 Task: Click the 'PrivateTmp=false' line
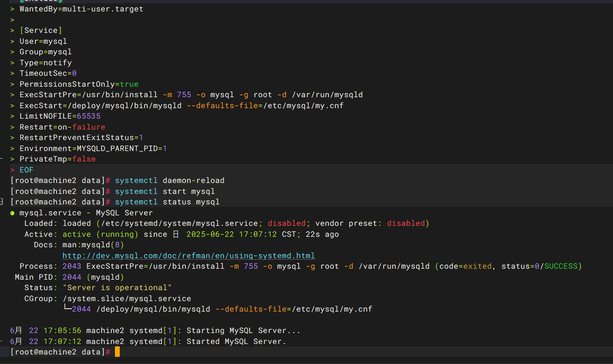click(x=57, y=159)
